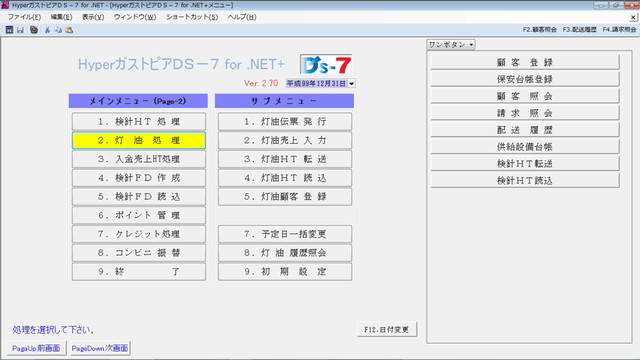The image size is (640, 360).
Task: Click the 保安台帳登録 one-button
Action: click(524, 79)
